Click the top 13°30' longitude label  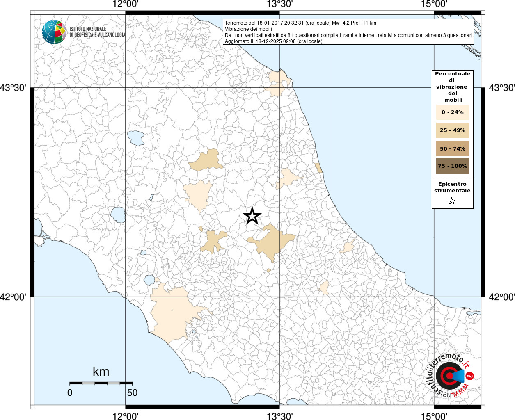[279, 5]
